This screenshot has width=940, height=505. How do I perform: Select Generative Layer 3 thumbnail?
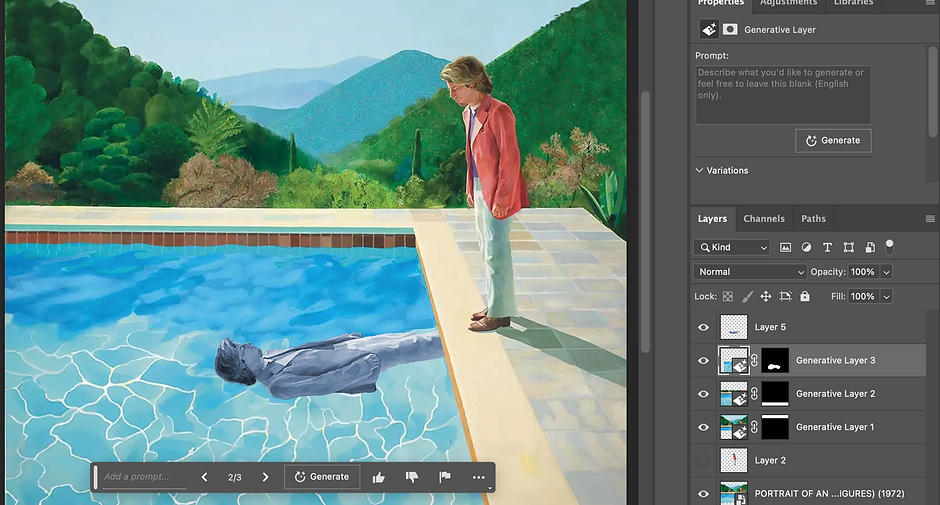coord(734,360)
